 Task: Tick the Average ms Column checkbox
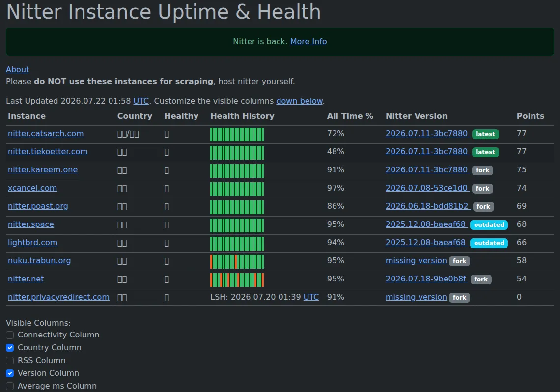tap(10, 386)
